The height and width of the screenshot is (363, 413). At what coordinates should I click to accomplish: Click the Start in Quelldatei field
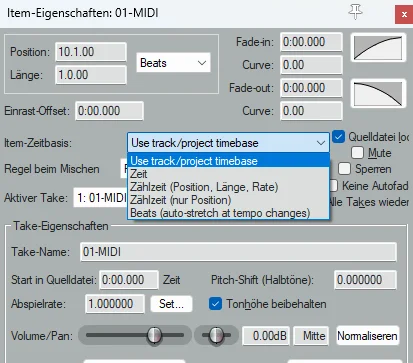129,279
